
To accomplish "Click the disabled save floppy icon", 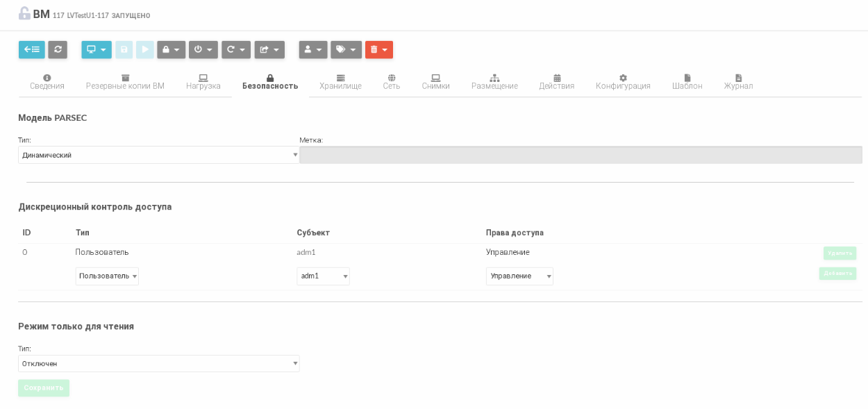I will click(124, 50).
